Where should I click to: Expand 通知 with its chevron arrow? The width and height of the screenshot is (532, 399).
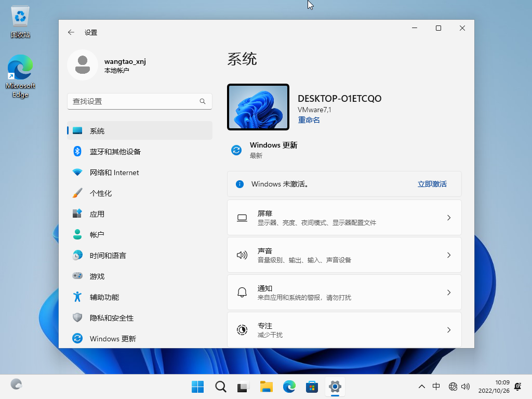click(448, 292)
